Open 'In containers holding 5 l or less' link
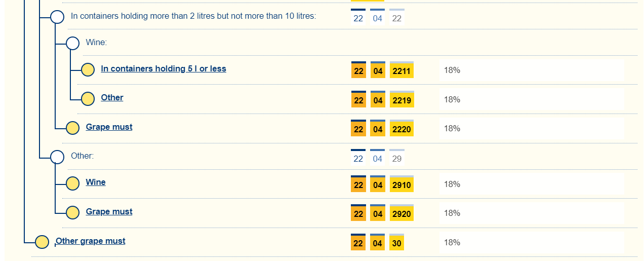 pyautogui.click(x=164, y=68)
